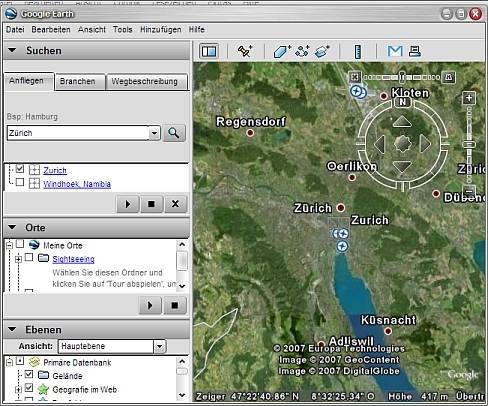Viewport: 488px width, 406px height.
Task: Check the Meine Orte checkbox
Action: click(x=20, y=244)
